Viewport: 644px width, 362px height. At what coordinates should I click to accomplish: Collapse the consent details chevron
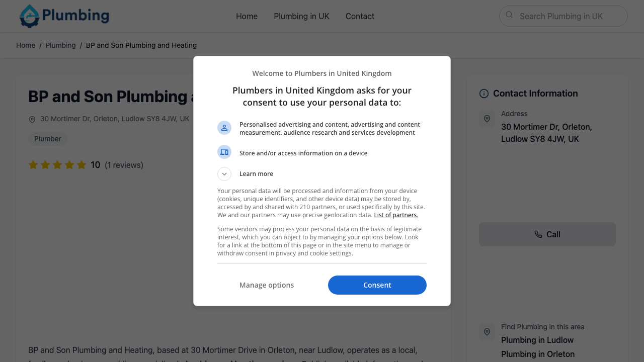pos(224,173)
